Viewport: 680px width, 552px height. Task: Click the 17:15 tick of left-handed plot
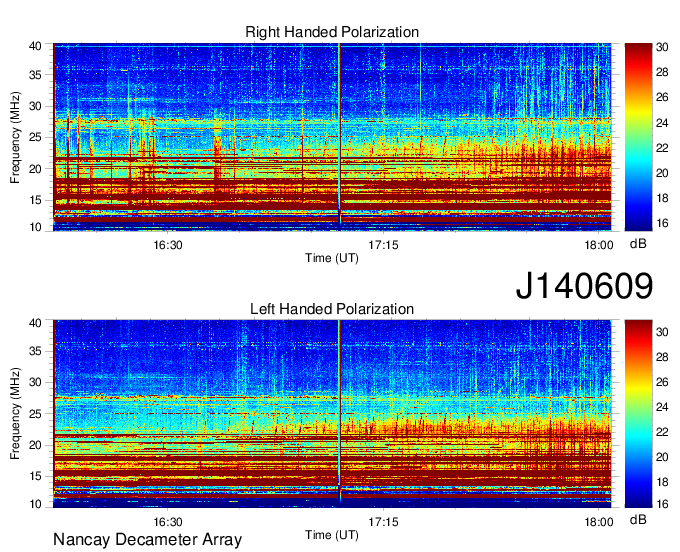[x=383, y=522]
